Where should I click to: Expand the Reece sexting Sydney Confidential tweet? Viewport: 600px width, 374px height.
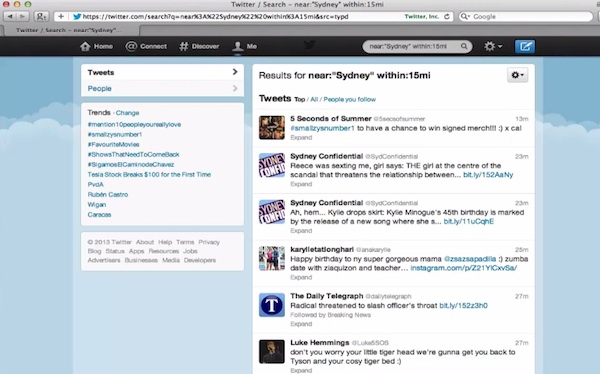(301, 184)
